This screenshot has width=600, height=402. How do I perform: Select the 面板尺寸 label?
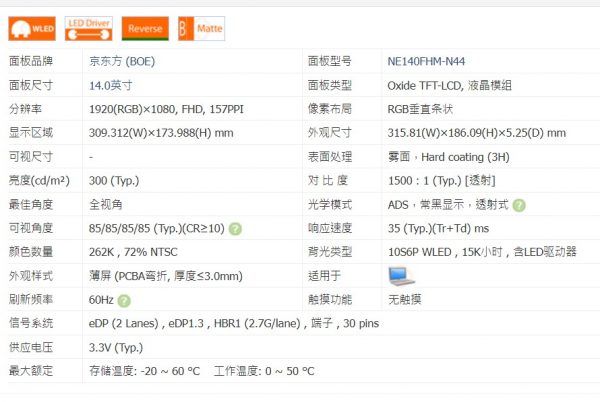tap(31, 85)
